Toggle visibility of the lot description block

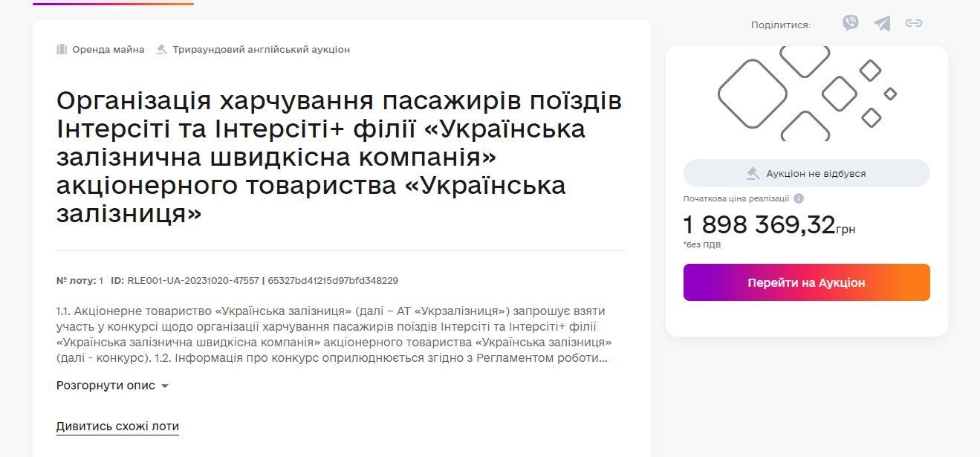pos(104,385)
